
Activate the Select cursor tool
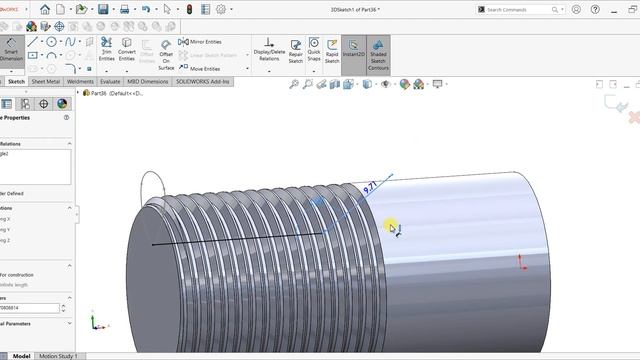tap(167, 9)
